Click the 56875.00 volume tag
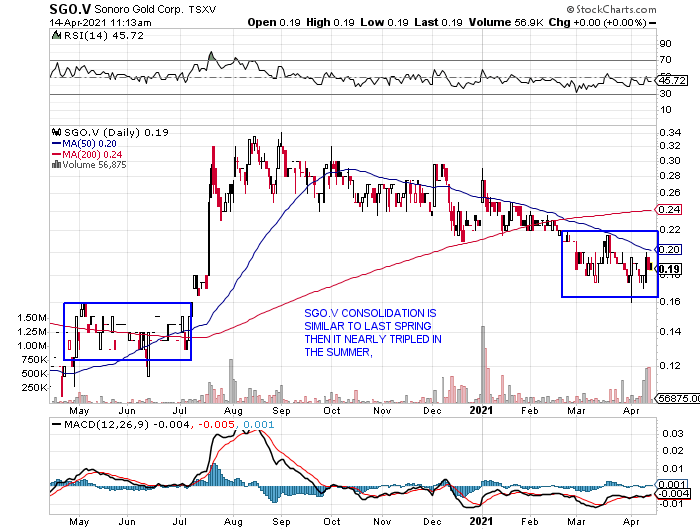This screenshot has height=530, width=700. [x=677, y=398]
